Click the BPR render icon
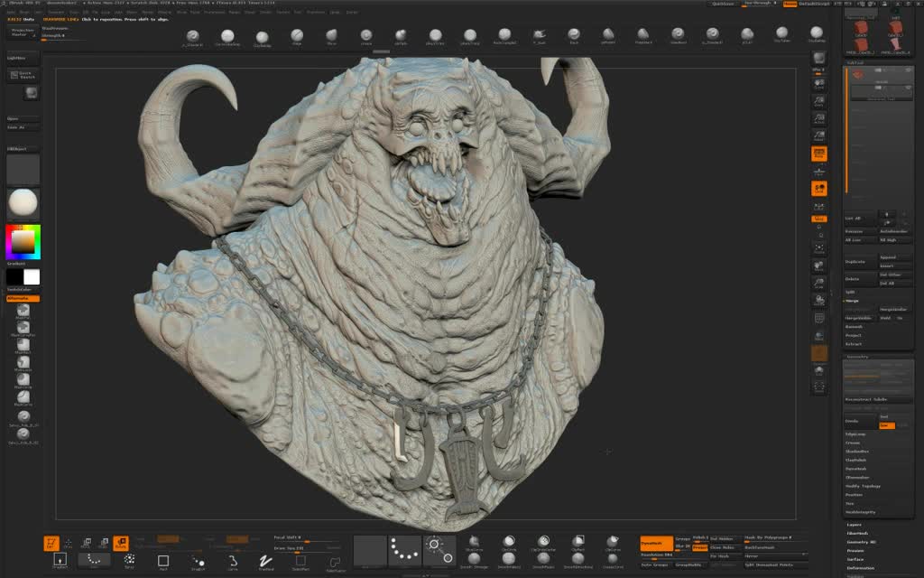Screen dimensions: 924x578 coord(819,59)
